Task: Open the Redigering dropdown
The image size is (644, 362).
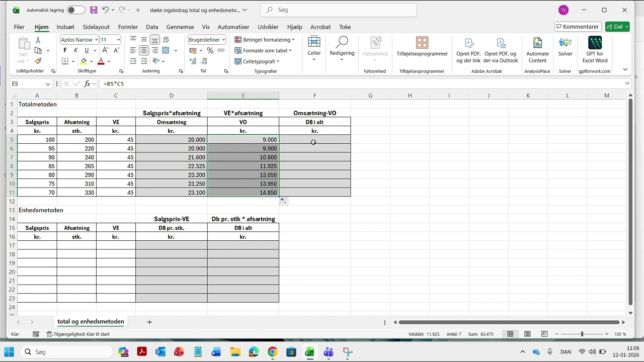Action: [342, 49]
